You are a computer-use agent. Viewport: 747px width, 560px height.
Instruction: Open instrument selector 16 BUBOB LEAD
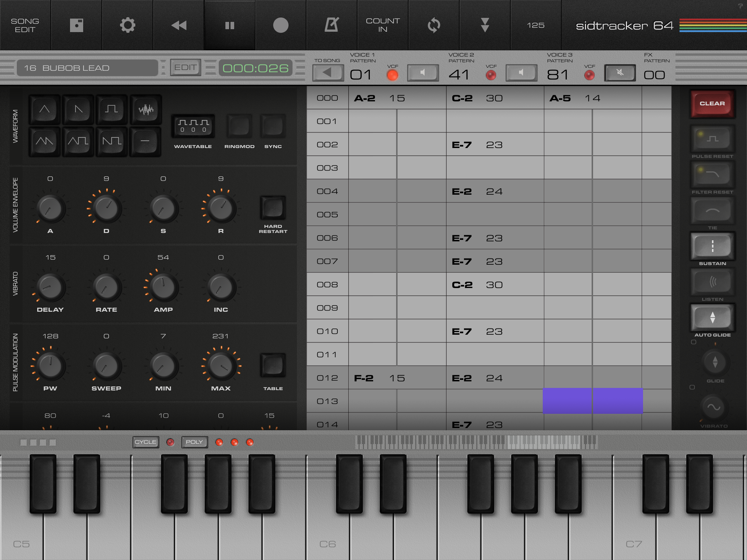pos(88,68)
